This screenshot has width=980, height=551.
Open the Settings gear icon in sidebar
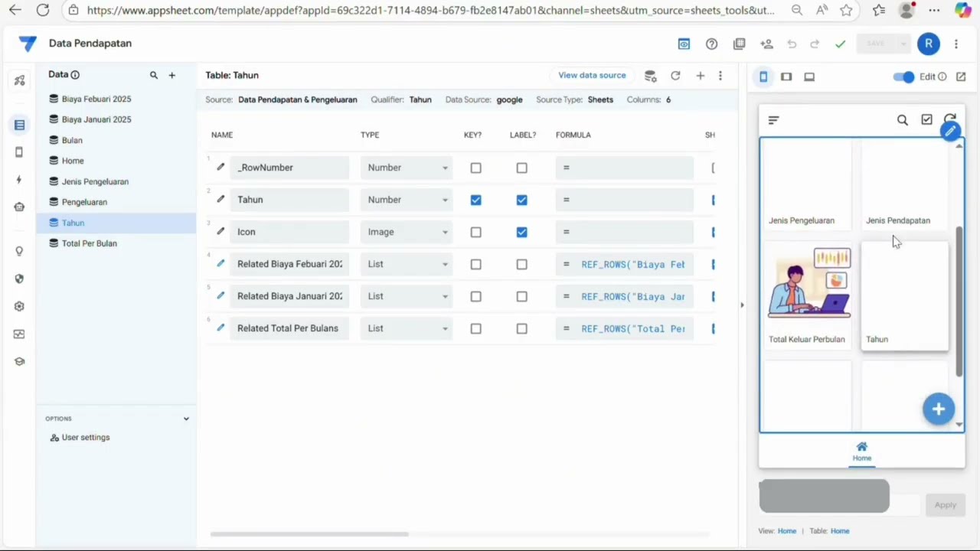[x=19, y=306]
